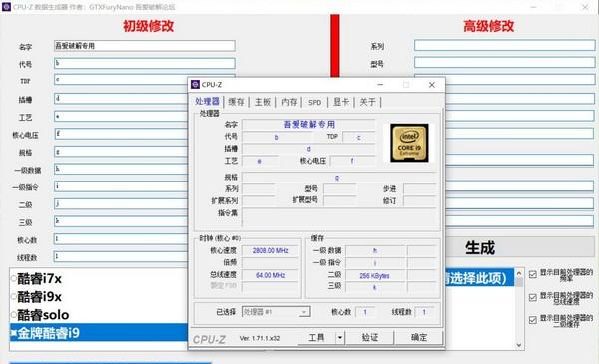Click the 确定 button in CPU-Z

pos(419,337)
